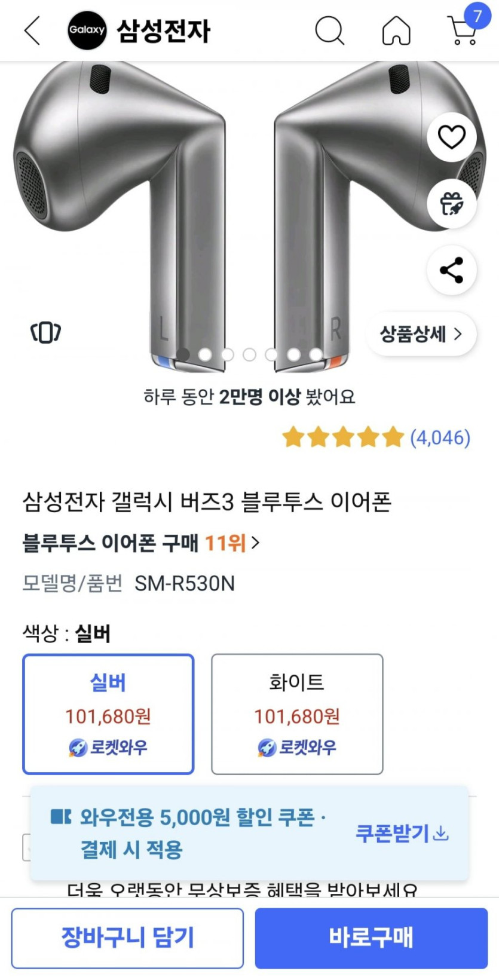
Task: Tap 장바구니 담기 button
Action: [x=127, y=938]
